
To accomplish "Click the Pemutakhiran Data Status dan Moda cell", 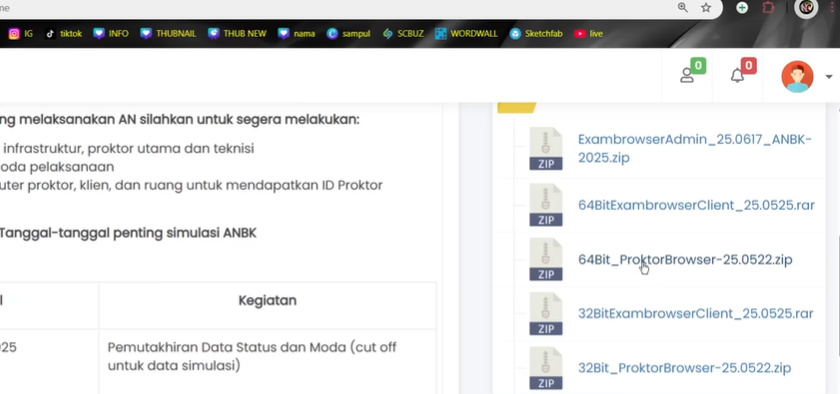I will point(267,361).
